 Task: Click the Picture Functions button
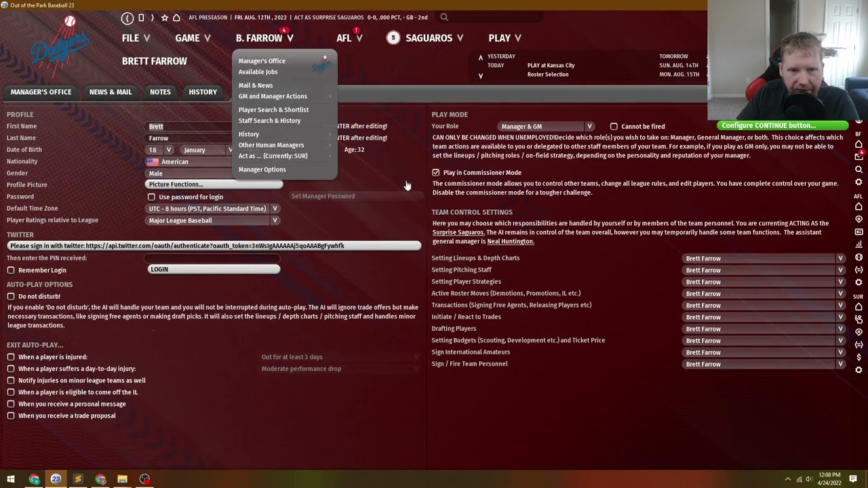214,184
